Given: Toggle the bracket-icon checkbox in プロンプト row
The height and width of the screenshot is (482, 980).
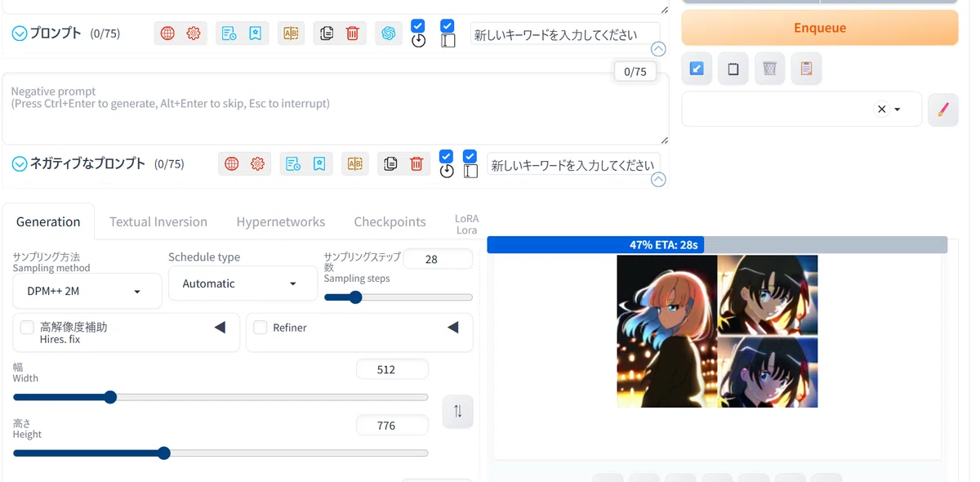Looking at the screenshot, I should coord(448,26).
